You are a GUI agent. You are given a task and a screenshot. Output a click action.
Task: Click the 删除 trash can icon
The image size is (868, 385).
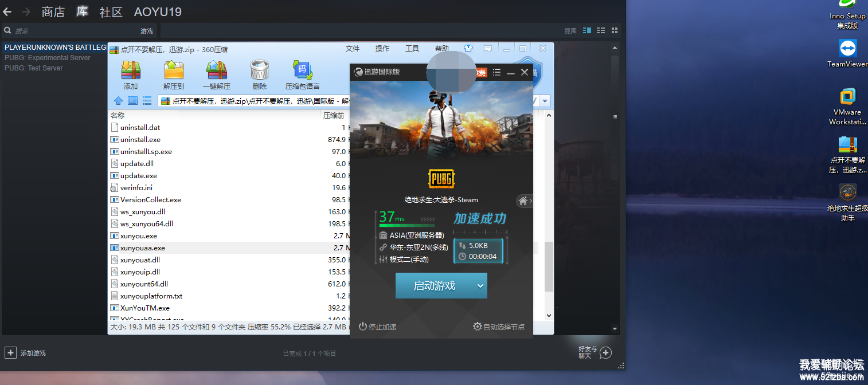coord(260,70)
